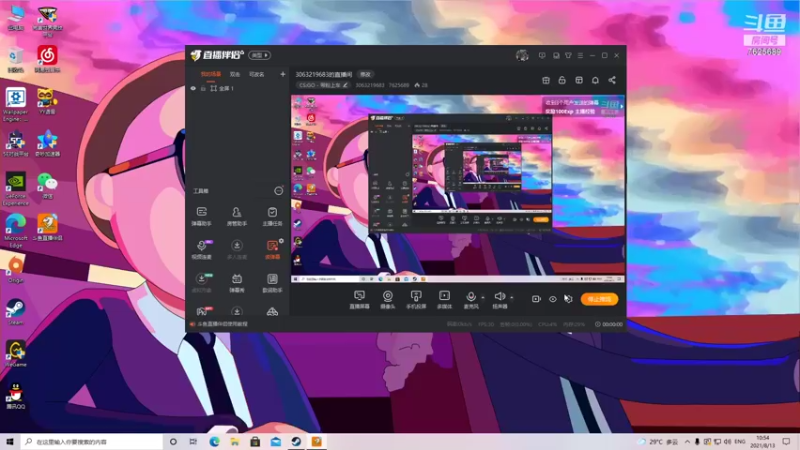The height and width of the screenshot is (450, 800).
Task: Add a screen capture source (直播屏幕)
Action: click(x=359, y=299)
